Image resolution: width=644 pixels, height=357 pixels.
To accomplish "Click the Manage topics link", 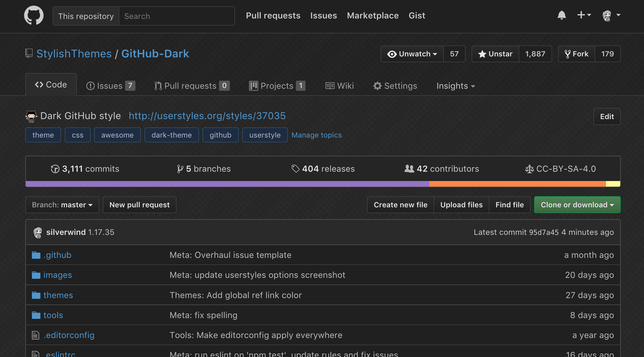I will [x=316, y=135].
